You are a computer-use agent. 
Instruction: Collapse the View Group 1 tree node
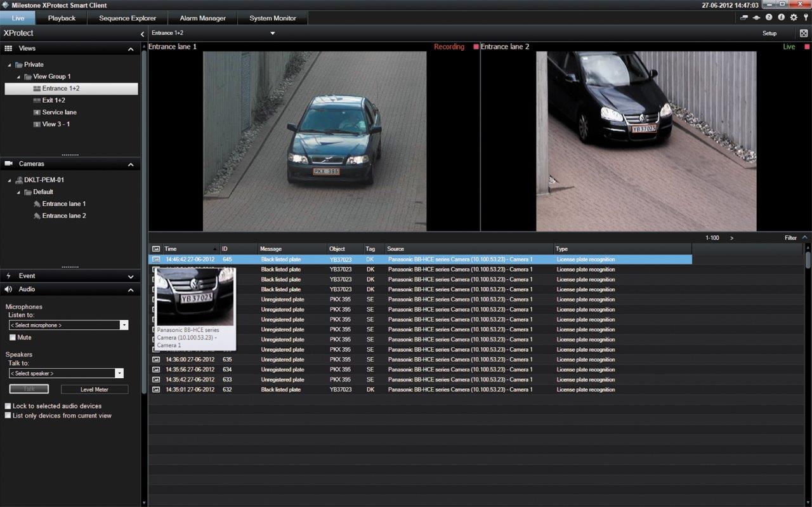click(18, 77)
